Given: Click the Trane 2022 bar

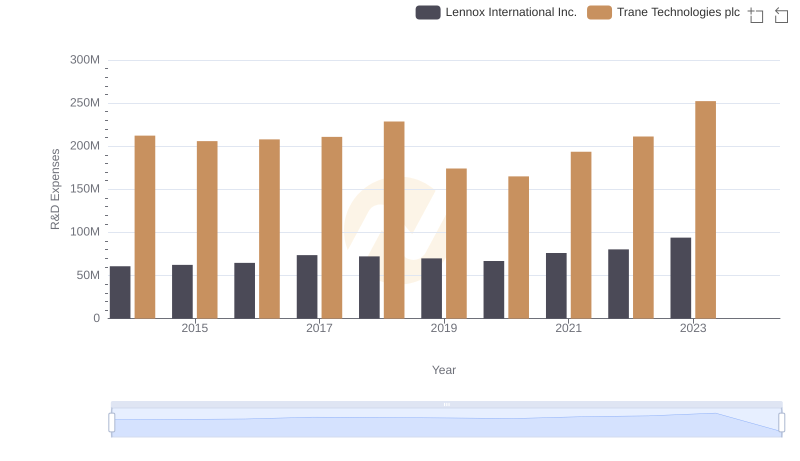Looking at the screenshot, I should (643, 227).
